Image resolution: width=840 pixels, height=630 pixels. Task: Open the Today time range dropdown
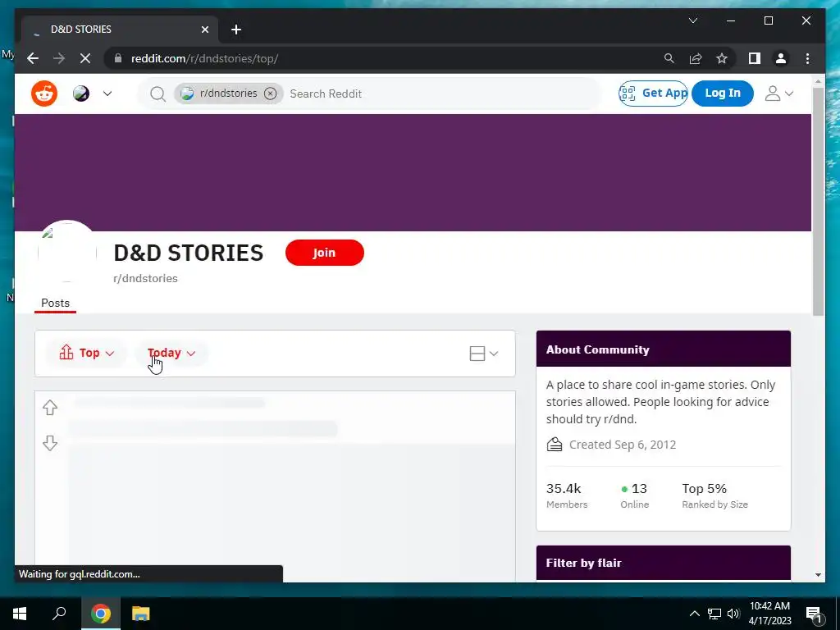point(171,353)
